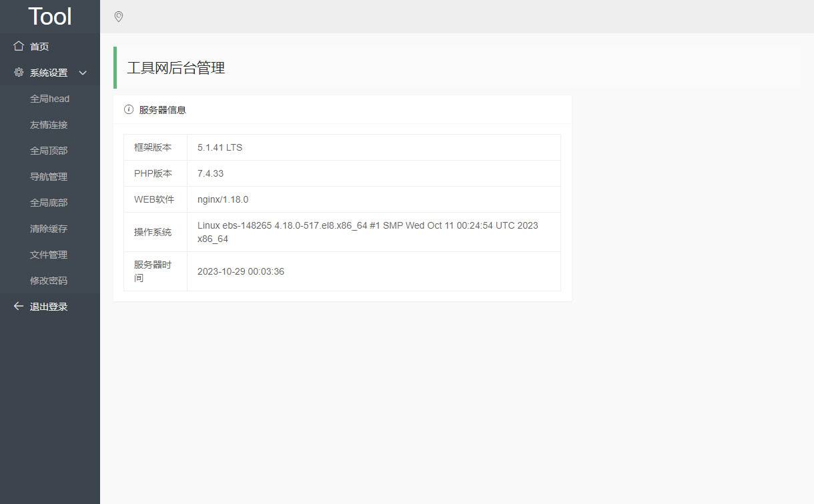Click the location pin icon in top bar
The height and width of the screenshot is (504, 814).
click(119, 17)
